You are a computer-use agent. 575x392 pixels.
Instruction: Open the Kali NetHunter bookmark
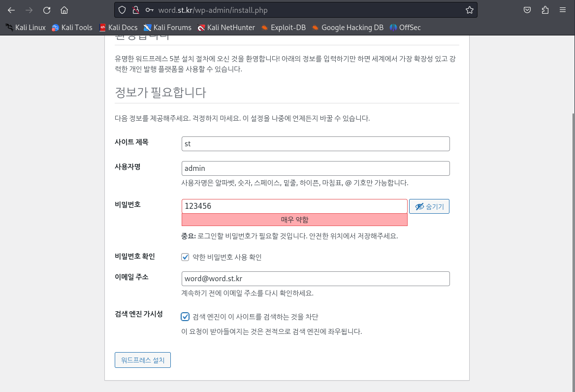click(x=226, y=28)
